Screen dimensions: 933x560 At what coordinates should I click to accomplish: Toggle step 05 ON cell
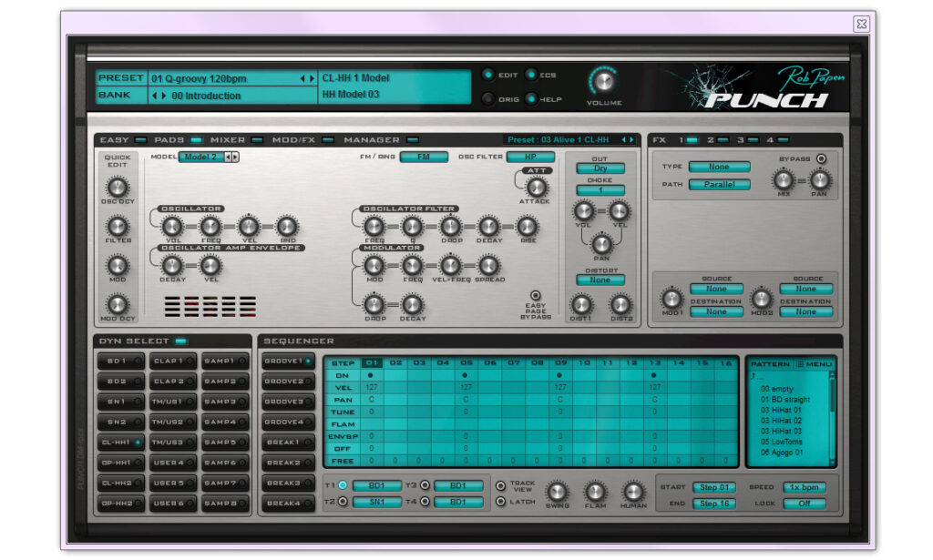pyautogui.click(x=466, y=375)
